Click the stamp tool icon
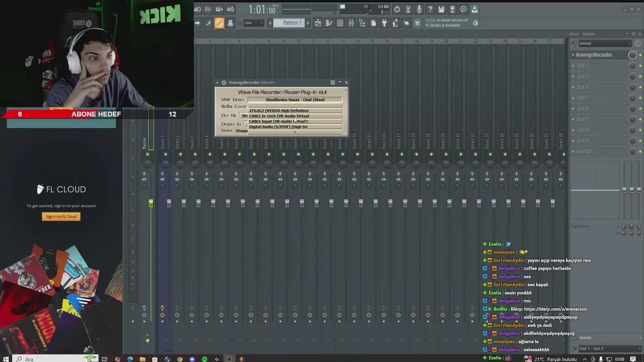Viewport: 644px width, 362px height. (230, 23)
